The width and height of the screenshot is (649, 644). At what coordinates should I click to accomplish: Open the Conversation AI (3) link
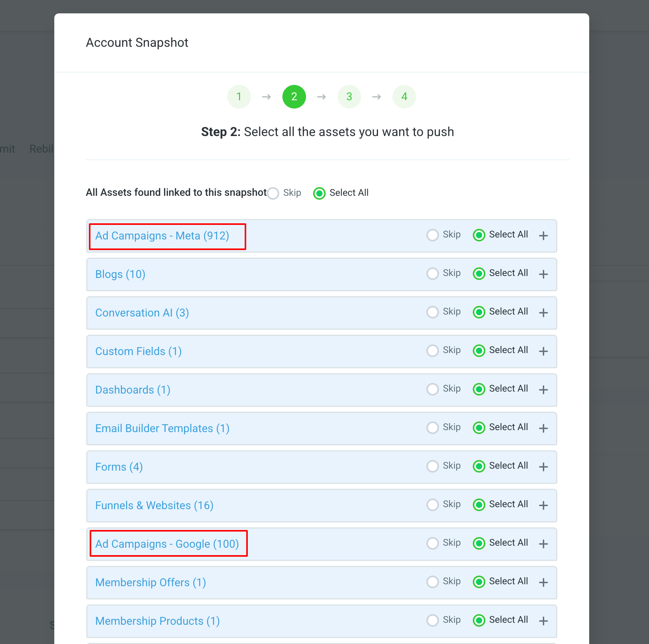click(142, 313)
